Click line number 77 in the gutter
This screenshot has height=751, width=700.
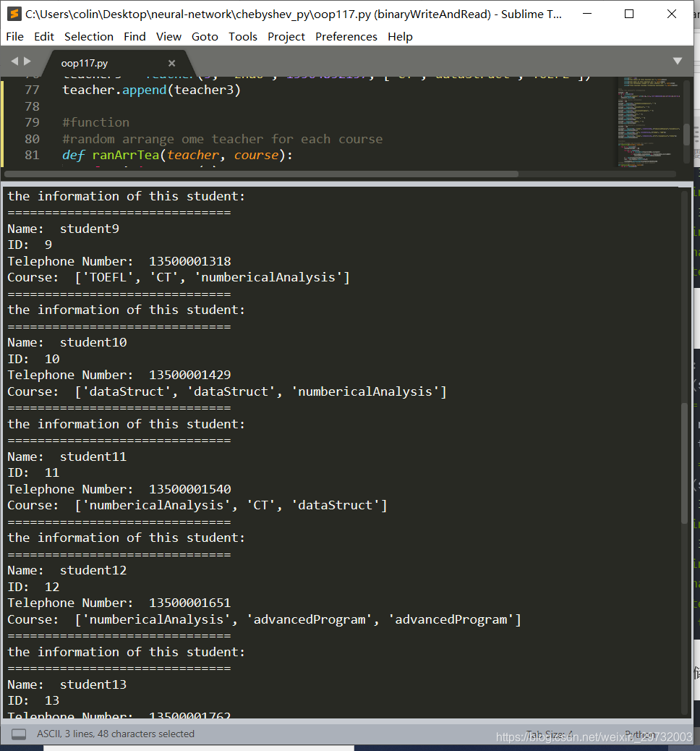click(x=32, y=90)
